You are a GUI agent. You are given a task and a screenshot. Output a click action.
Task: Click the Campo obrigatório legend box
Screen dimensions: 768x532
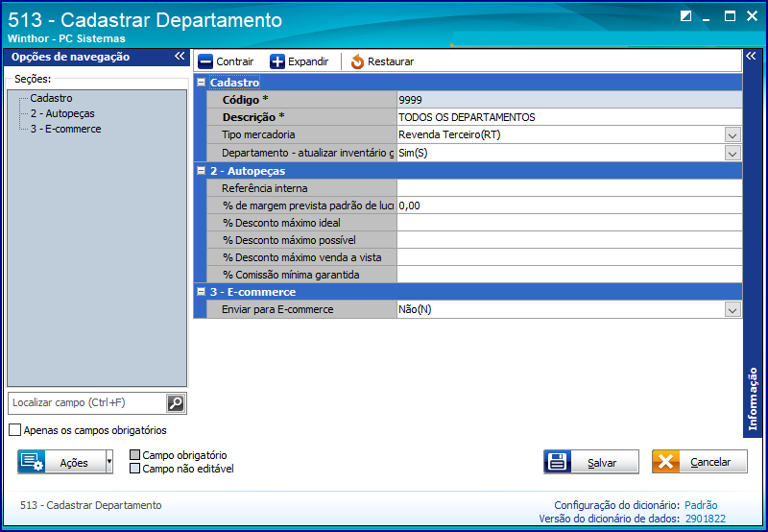134,455
